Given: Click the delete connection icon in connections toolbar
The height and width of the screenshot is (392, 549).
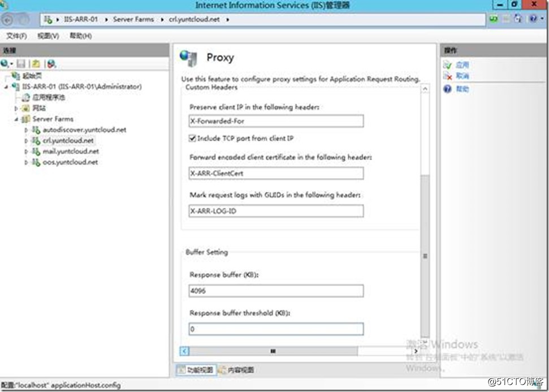Looking at the screenshot, I should [51, 64].
